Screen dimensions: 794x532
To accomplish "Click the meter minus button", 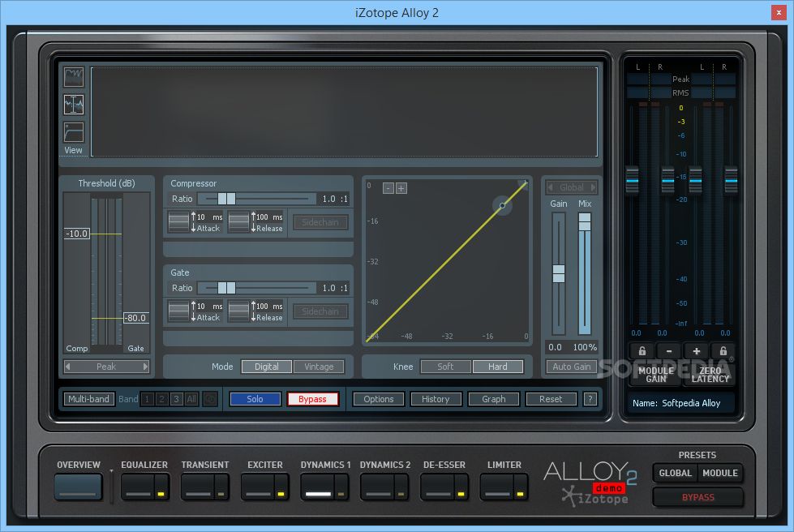I will [669, 351].
